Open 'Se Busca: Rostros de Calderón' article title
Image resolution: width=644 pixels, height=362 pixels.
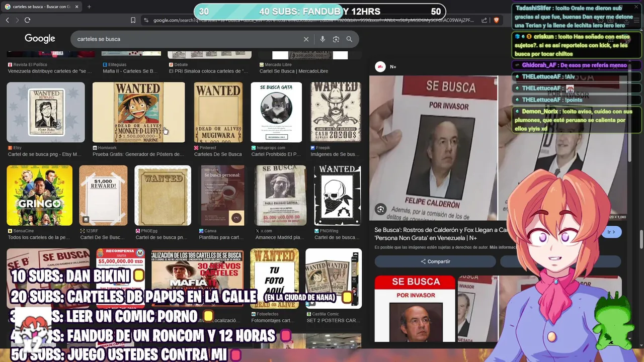pyautogui.click(x=441, y=234)
